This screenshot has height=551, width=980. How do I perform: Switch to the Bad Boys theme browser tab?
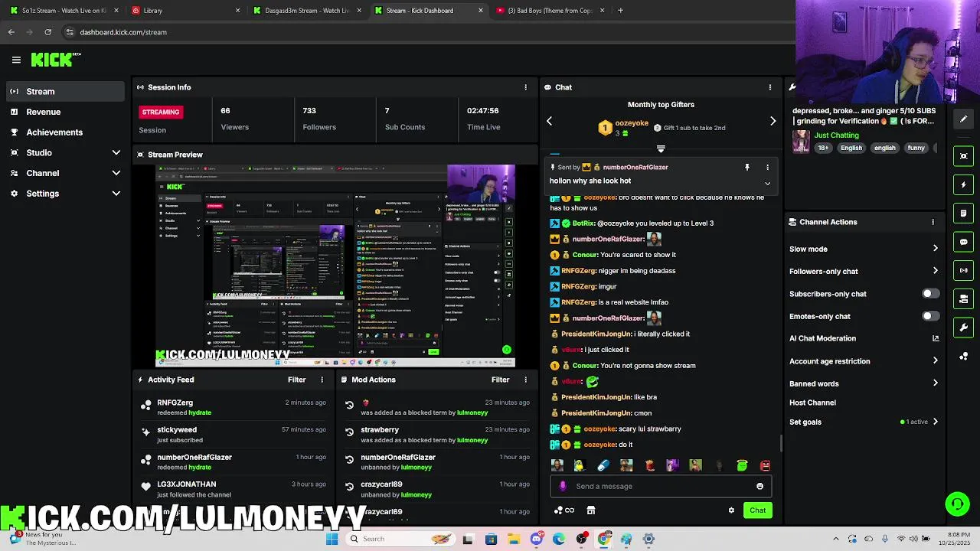pyautogui.click(x=550, y=11)
